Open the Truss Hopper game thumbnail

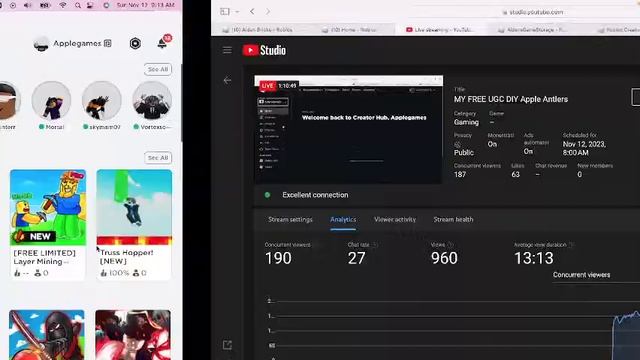point(134,207)
